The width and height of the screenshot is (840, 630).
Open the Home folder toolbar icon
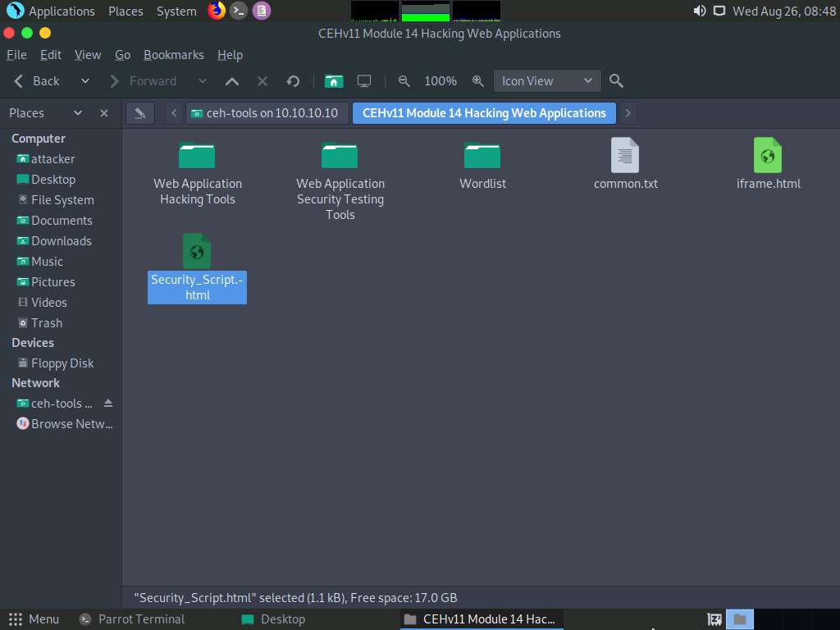pyautogui.click(x=334, y=80)
